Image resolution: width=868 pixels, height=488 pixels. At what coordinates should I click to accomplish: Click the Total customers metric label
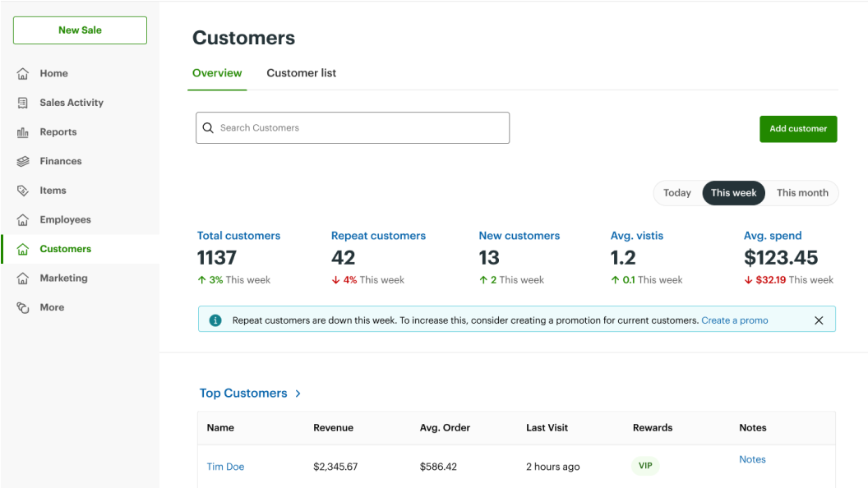click(x=238, y=236)
